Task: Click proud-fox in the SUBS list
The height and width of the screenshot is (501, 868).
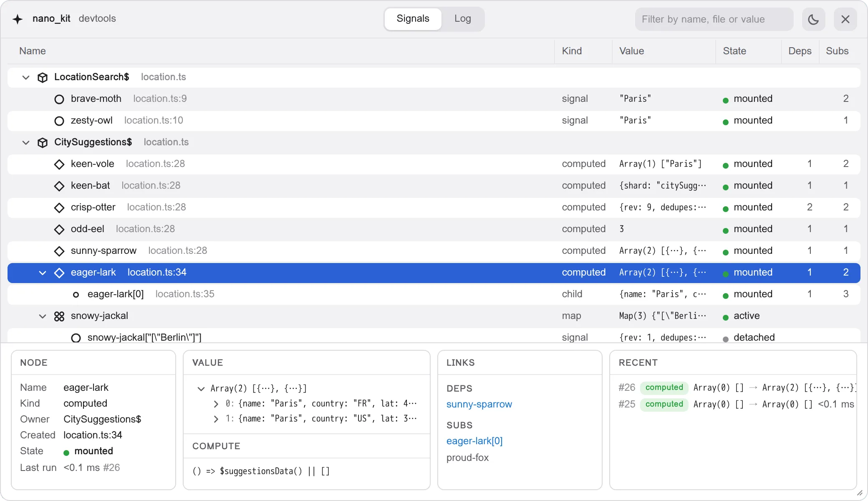Action: coord(467,458)
